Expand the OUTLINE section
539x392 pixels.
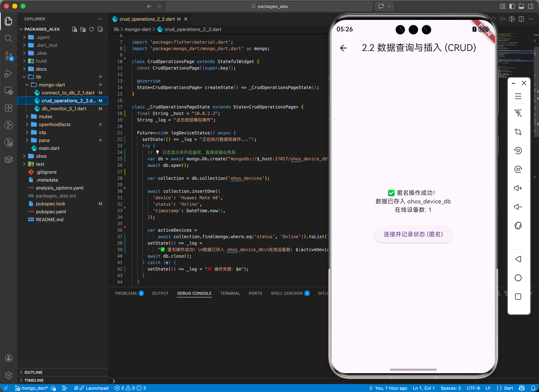33,372
